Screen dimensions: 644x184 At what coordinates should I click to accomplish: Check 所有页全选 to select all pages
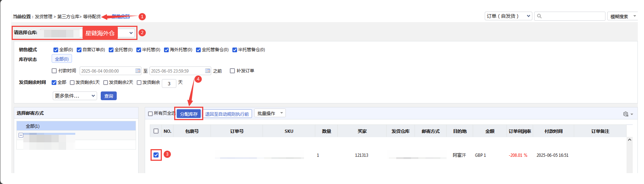tap(150, 114)
